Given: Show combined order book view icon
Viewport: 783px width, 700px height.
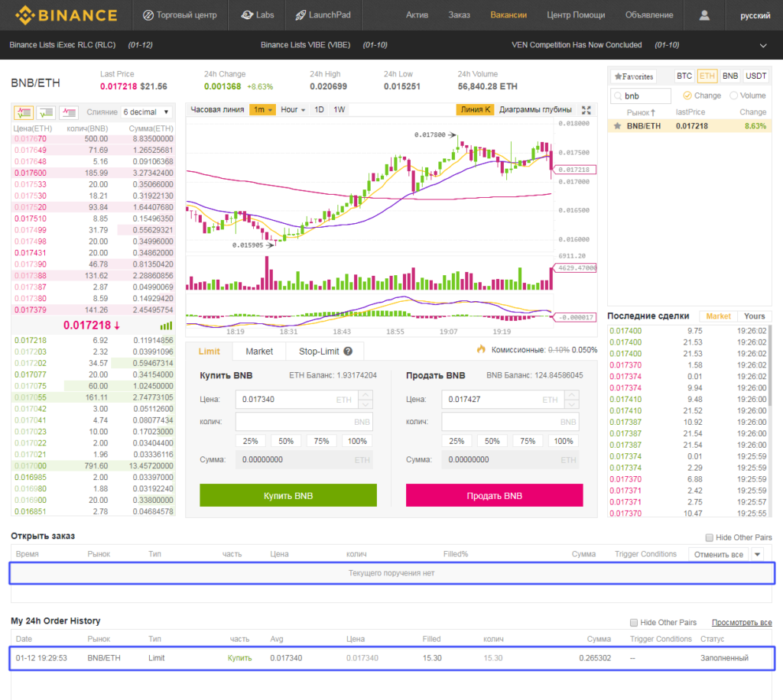Looking at the screenshot, I should point(24,112).
